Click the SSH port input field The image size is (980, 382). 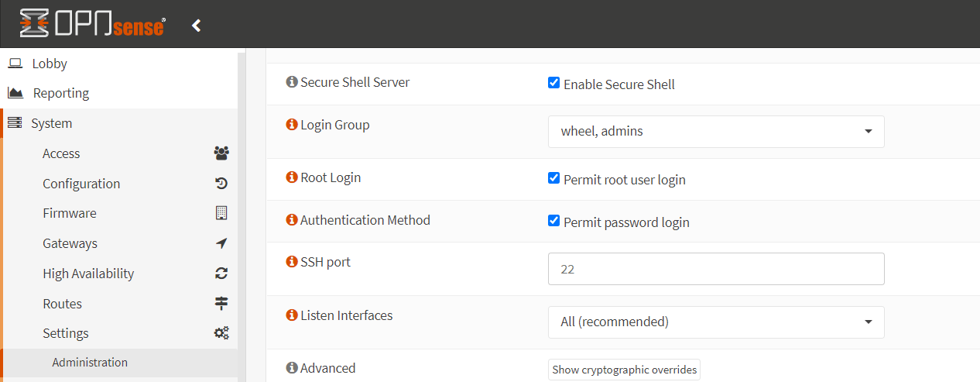tap(716, 269)
